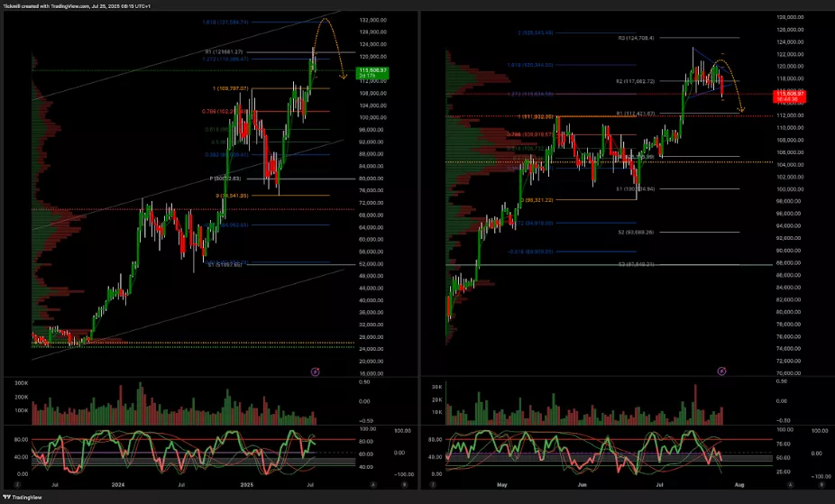
Task: Toggle auto-scale 'A' button on right chart
Action: pyautogui.click(x=789, y=485)
